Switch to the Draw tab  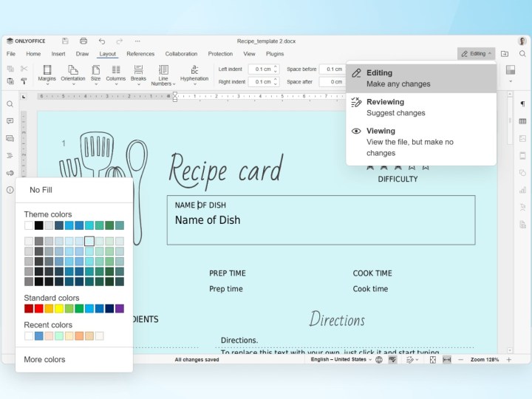click(82, 54)
